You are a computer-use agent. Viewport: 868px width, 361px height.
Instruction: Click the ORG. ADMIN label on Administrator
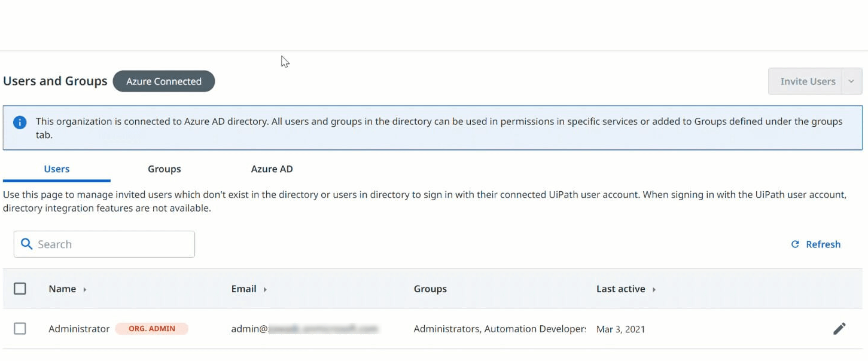click(x=152, y=329)
